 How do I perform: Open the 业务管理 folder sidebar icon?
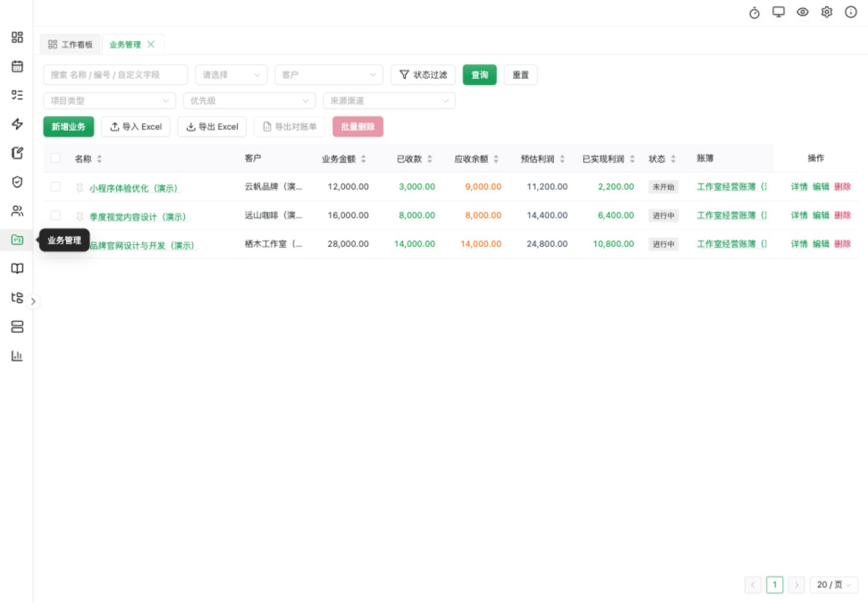(x=17, y=240)
